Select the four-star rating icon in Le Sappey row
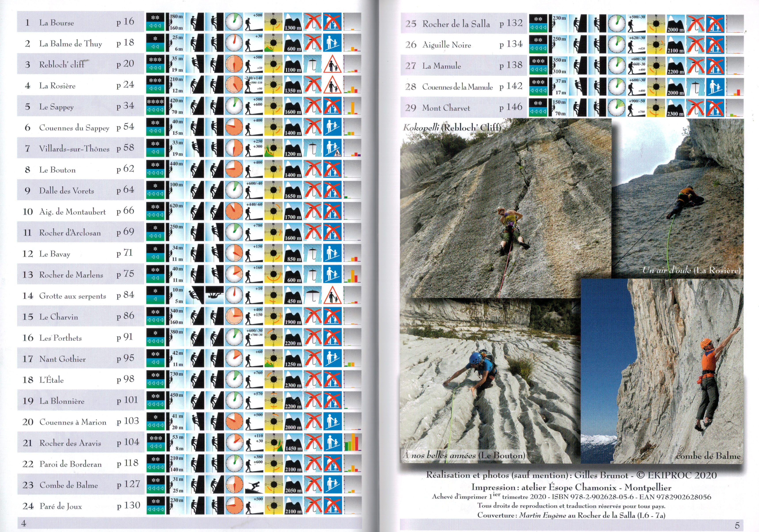 tap(155, 106)
